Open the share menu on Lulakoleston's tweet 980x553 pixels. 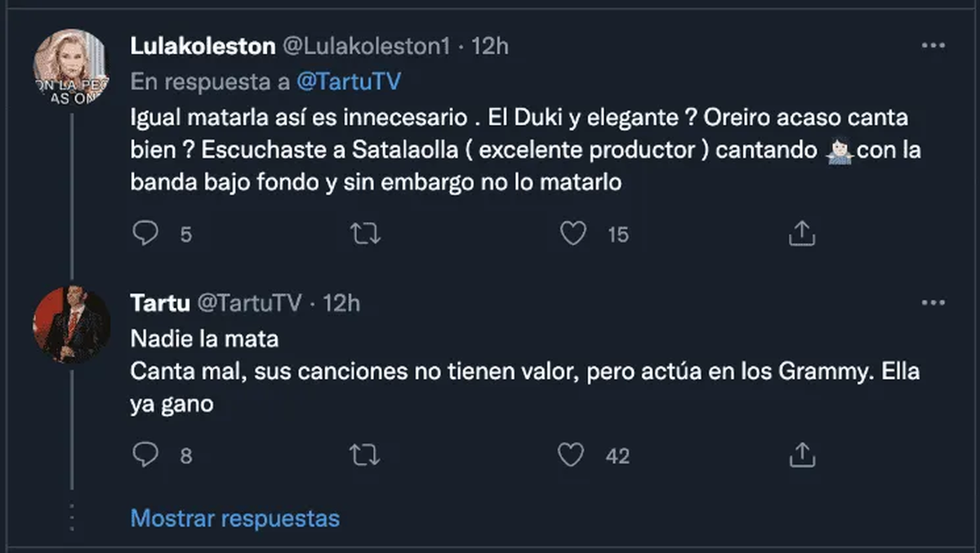point(802,234)
